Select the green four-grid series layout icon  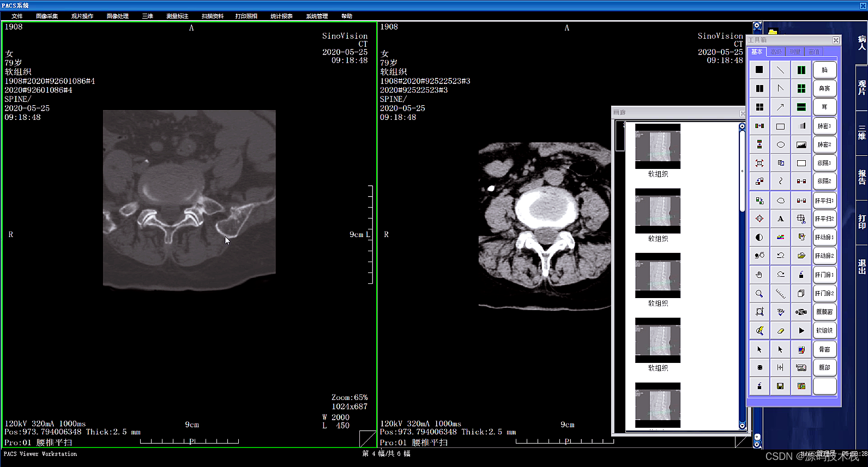pos(801,88)
